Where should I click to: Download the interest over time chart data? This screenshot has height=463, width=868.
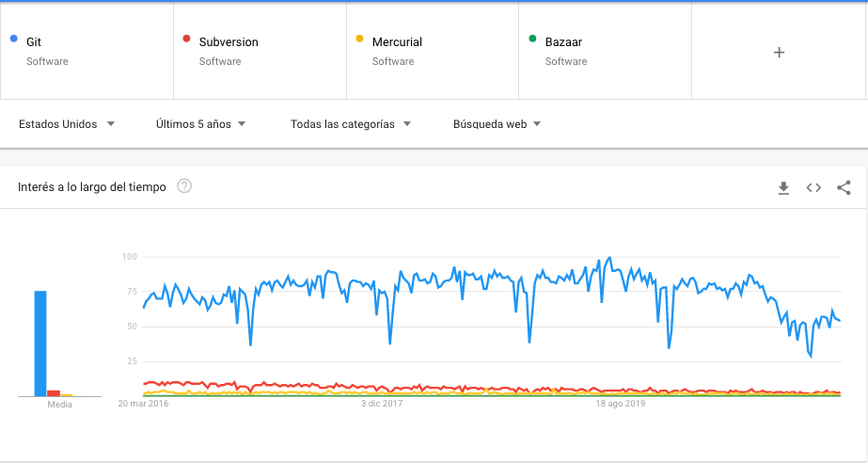pyautogui.click(x=783, y=188)
